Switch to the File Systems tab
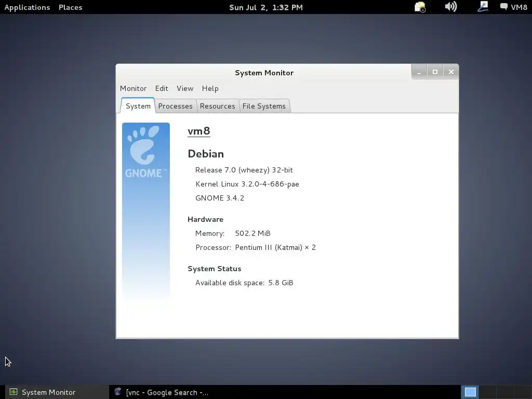Image resolution: width=532 pixels, height=399 pixels. [x=264, y=106]
